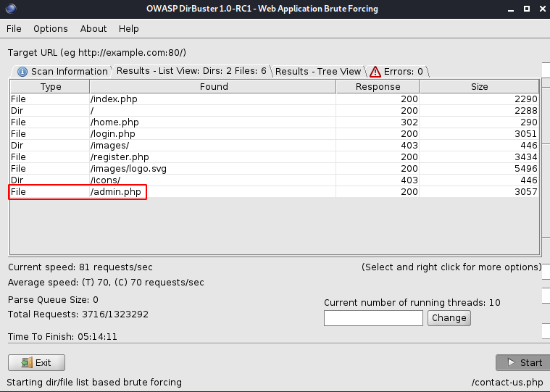Select the /index.php result row
The image size is (550, 392).
(275, 99)
